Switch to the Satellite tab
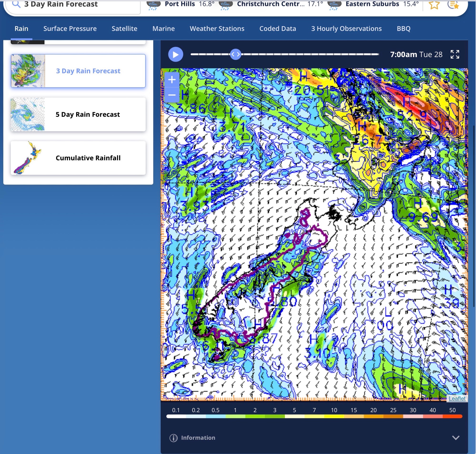Image resolution: width=476 pixels, height=454 pixels. [124, 29]
